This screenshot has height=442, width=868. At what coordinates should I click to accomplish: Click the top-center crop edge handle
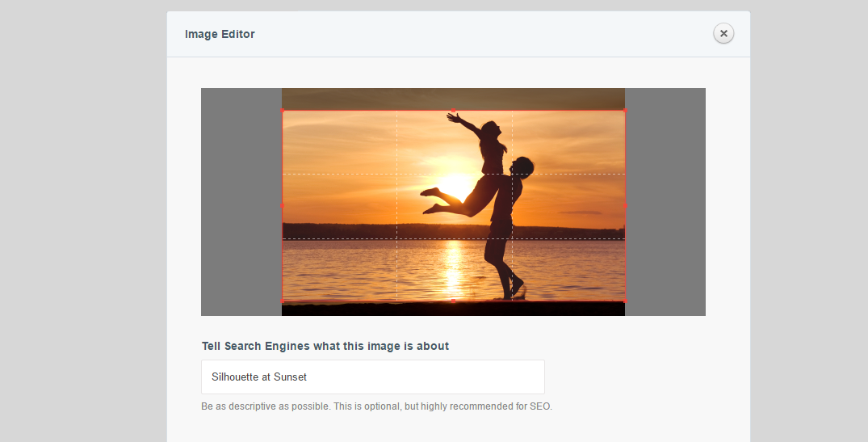(x=453, y=110)
